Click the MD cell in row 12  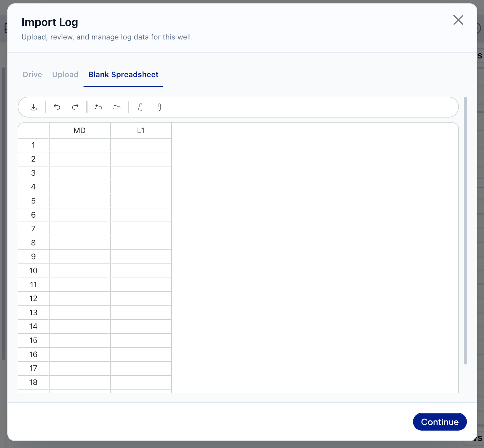pyautogui.click(x=80, y=299)
